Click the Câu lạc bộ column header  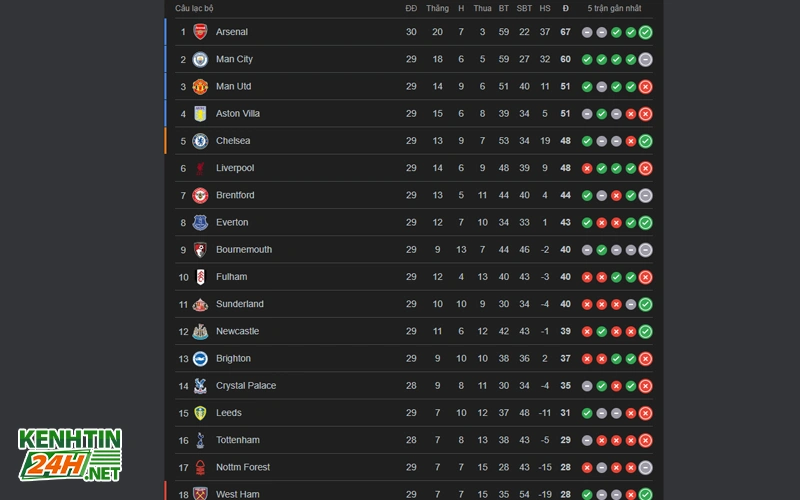[x=196, y=8]
